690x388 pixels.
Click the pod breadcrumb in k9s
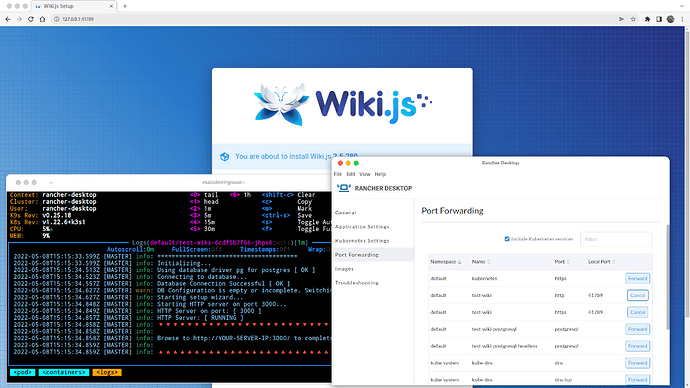click(x=22, y=373)
